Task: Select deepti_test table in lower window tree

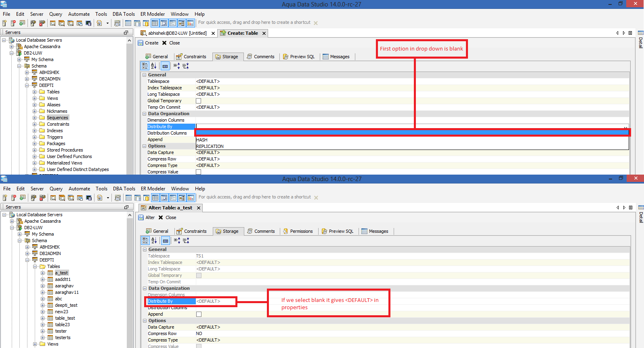Action: 66,306
